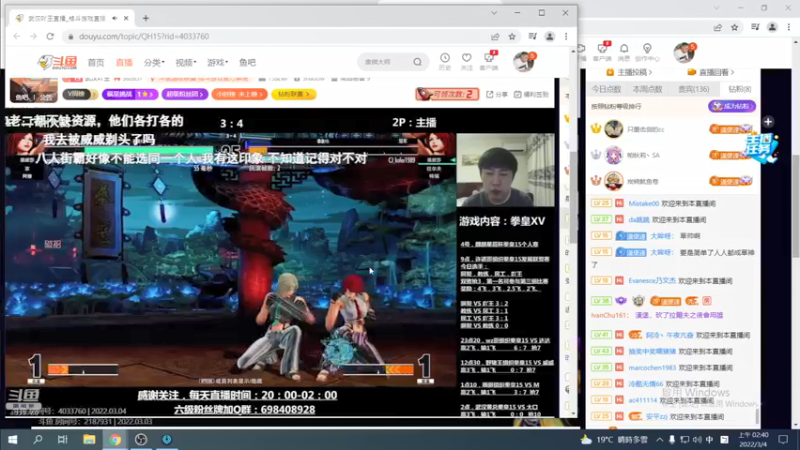
Task: Click the douyu.com address bar
Action: [276, 36]
